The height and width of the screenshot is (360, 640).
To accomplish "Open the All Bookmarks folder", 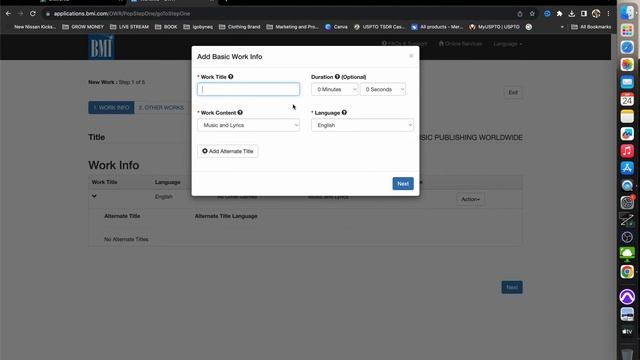I will tap(591, 27).
